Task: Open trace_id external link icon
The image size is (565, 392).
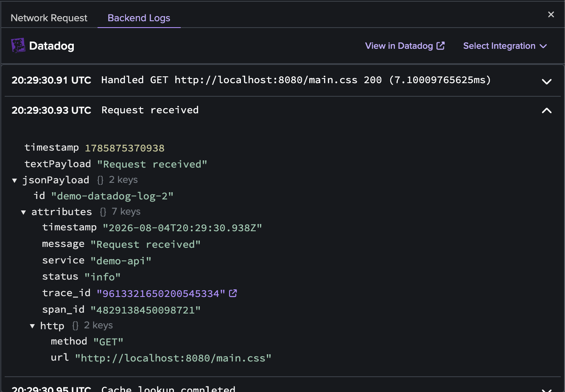Action: [233, 293]
